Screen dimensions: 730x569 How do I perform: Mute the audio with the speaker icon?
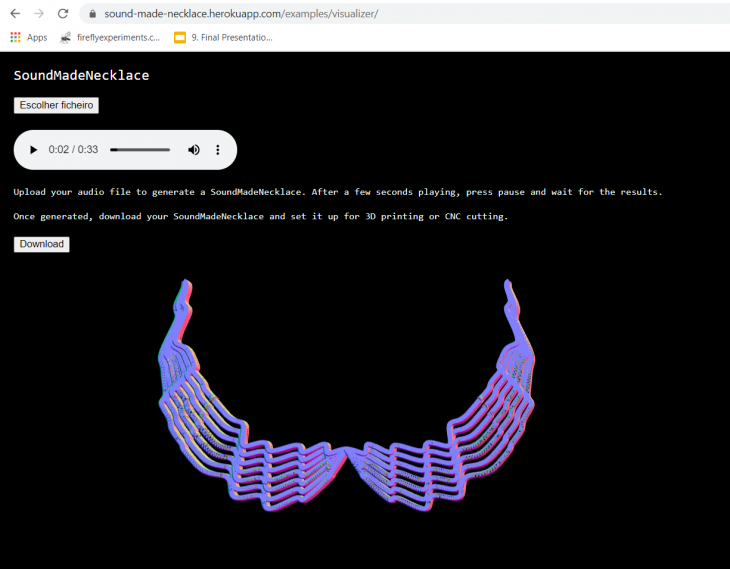[194, 150]
